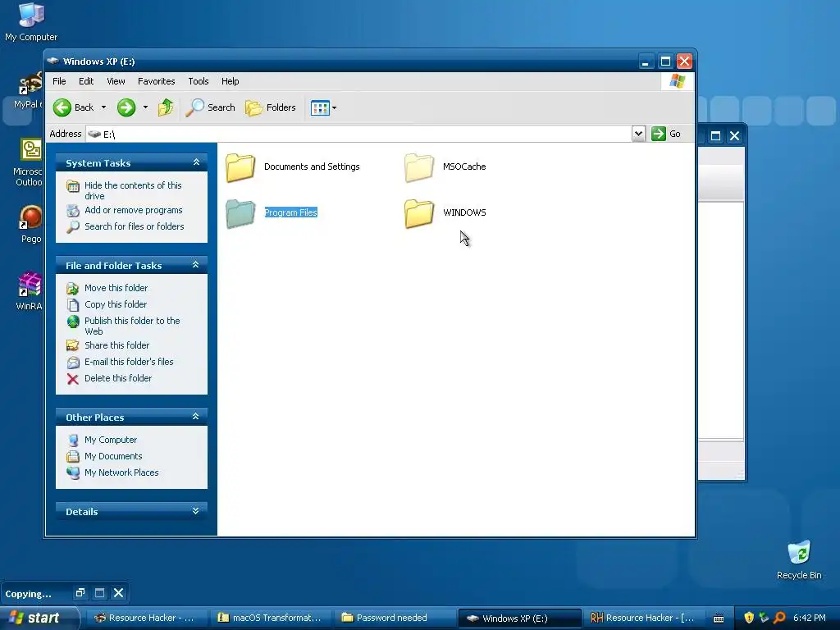840x630 pixels.
Task: Click Hide the contents of this drive
Action: pos(133,190)
